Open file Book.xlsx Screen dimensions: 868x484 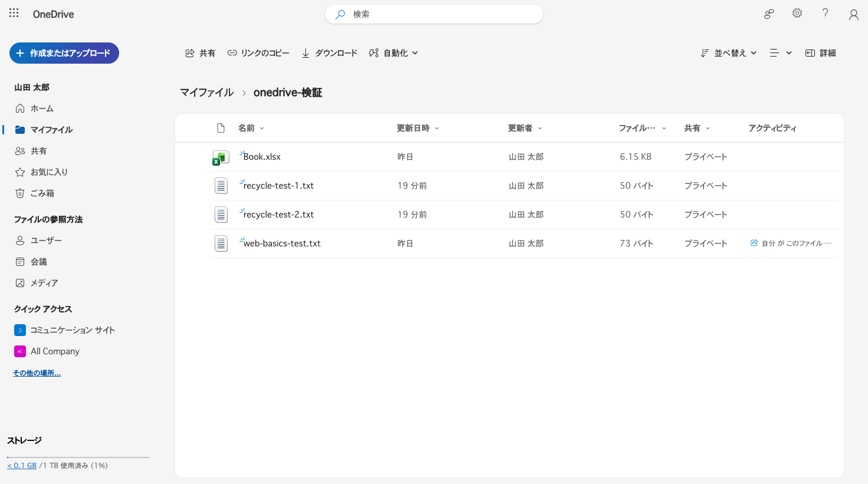[262, 157]
